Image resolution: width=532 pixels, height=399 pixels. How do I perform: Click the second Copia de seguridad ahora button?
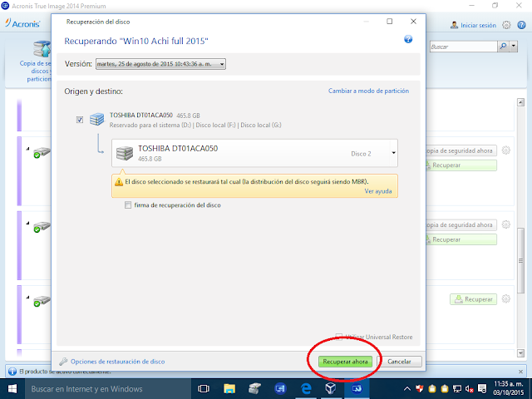click(461, 225)
